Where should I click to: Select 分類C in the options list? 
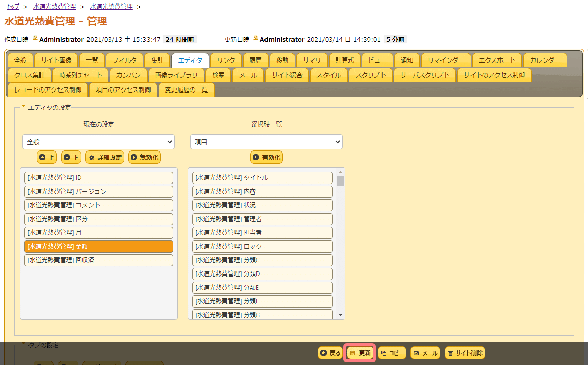[262, 260]
